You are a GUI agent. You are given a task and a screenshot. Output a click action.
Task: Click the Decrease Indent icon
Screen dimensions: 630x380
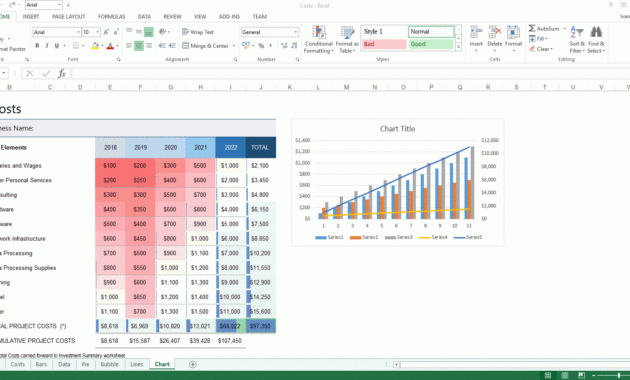point(162,46)
